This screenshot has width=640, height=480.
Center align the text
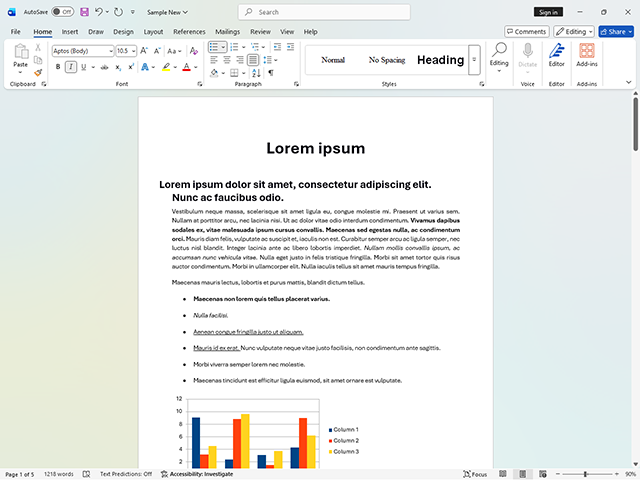point(227,60)
